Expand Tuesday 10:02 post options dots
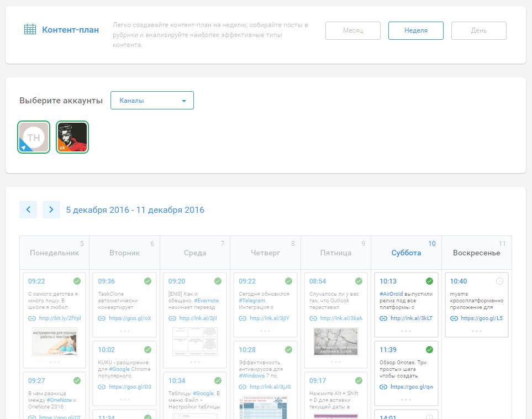The image size is (532, 419). click(124, 400)
